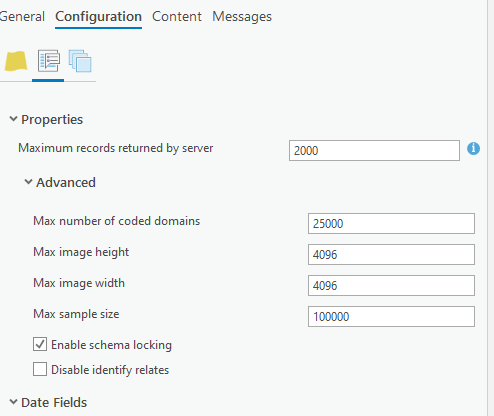Screen dimensions: 494x416
Task: Click the Enable schema locking label
Action: point(111,345)
